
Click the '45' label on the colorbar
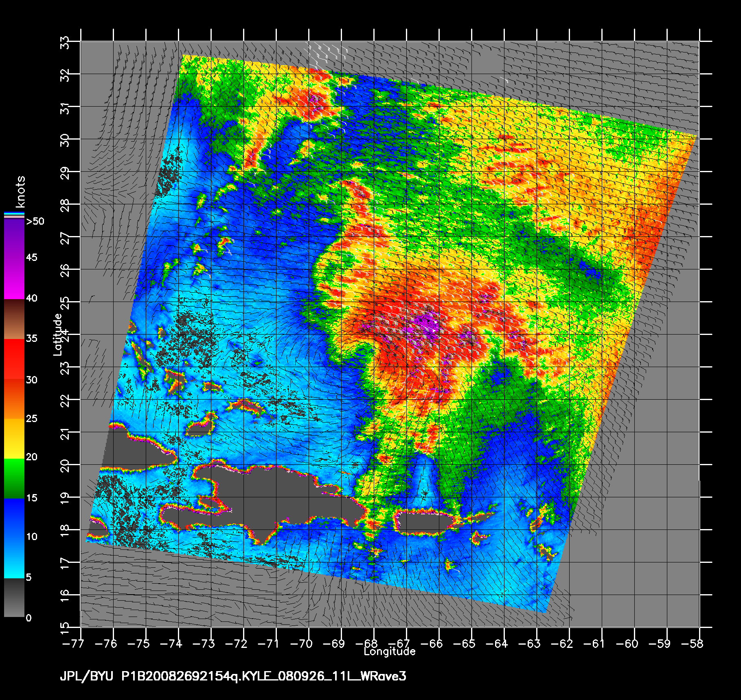[32, 257]
